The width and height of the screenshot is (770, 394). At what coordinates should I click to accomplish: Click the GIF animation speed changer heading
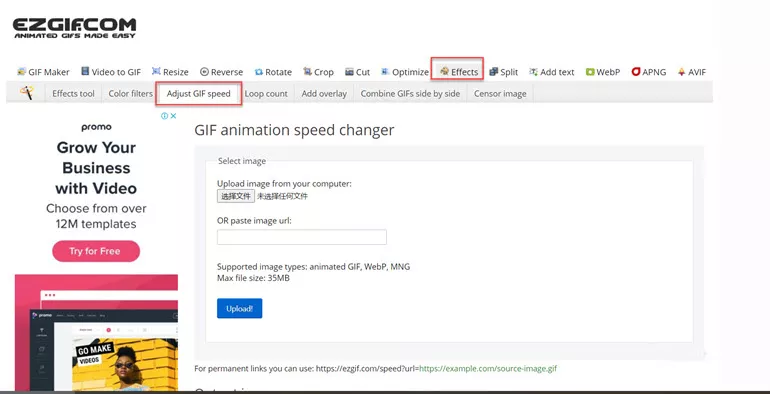pos(294,130)
